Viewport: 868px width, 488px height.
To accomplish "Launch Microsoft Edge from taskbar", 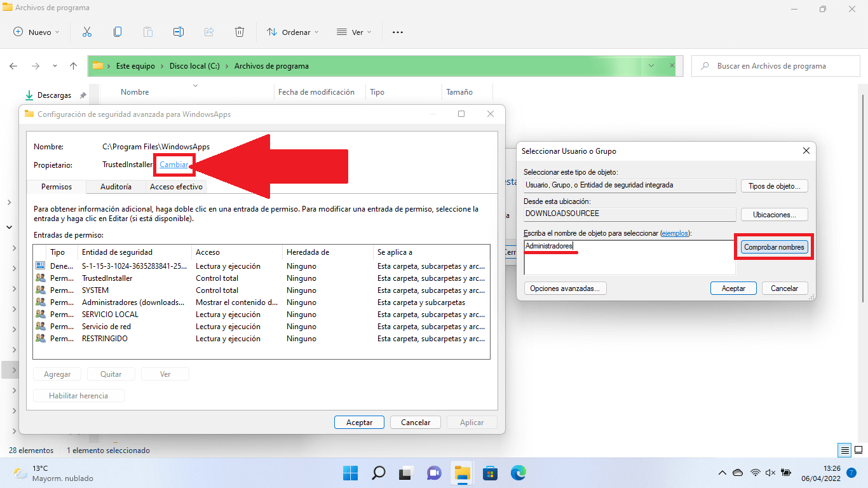I will point(519,473).
